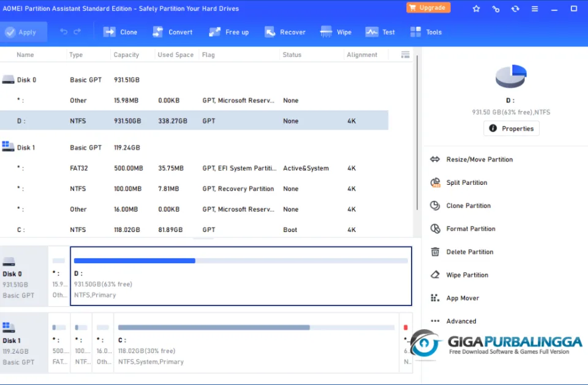Click the Resize/Move arrows icon
The height and width of the screenshot is (385, 588).
(435, 159)
